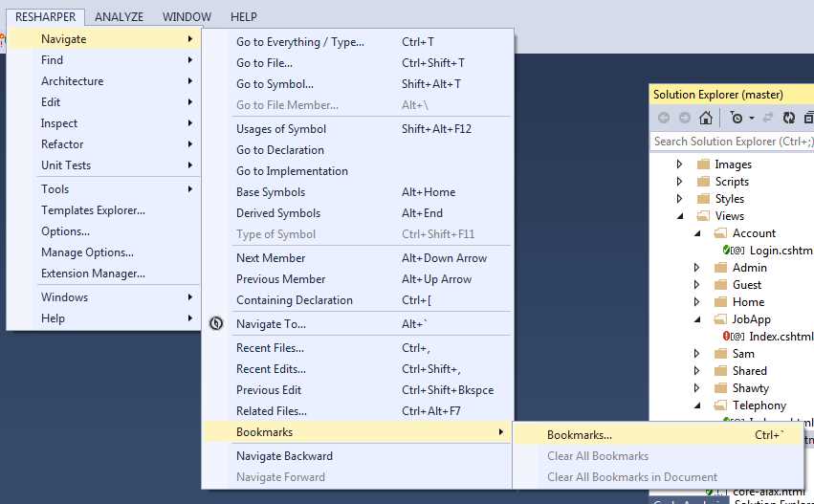
Task: Expand the Scripts folder
Action: click(x=679, y=182)
